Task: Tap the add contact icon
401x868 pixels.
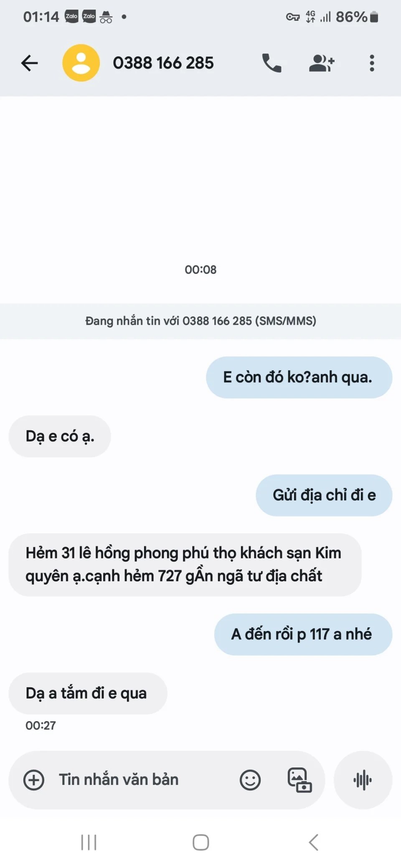Action: tap(322, 63)
